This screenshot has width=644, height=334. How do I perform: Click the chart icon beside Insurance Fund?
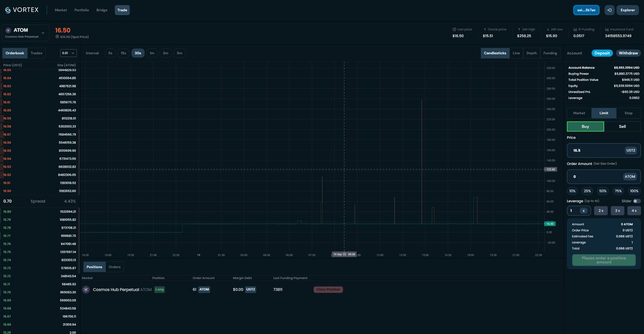coord(606,30)
